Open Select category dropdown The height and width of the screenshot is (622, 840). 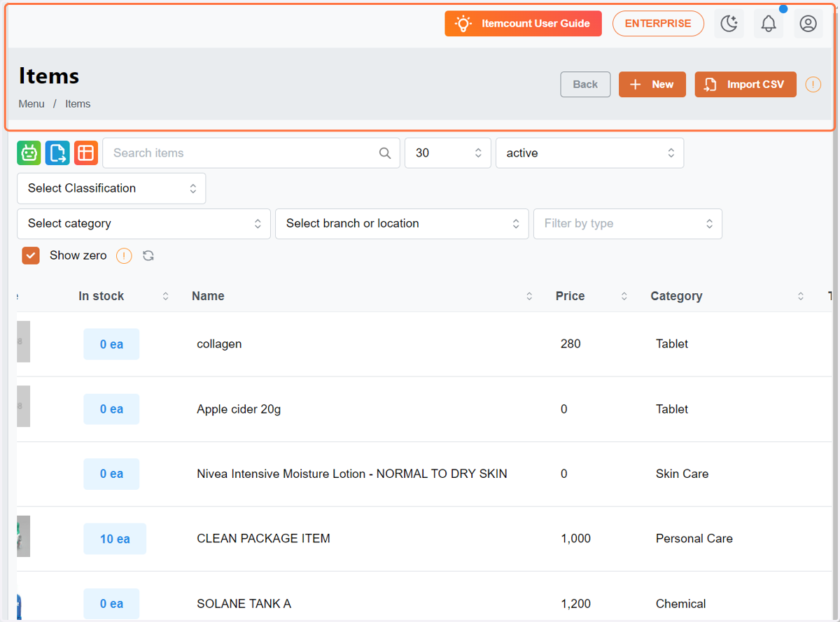coord(143,224)
